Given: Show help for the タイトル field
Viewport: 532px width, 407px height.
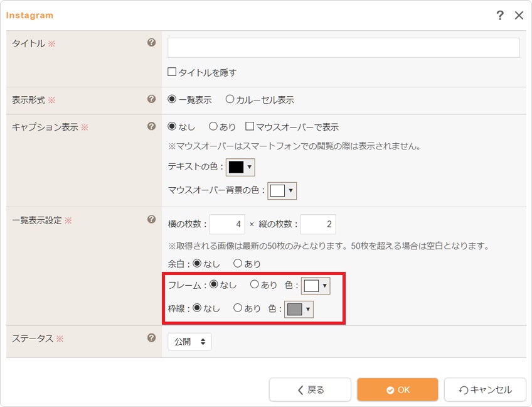Looking at the screenshot, I should pyautogui.click(x=151, y=43).
